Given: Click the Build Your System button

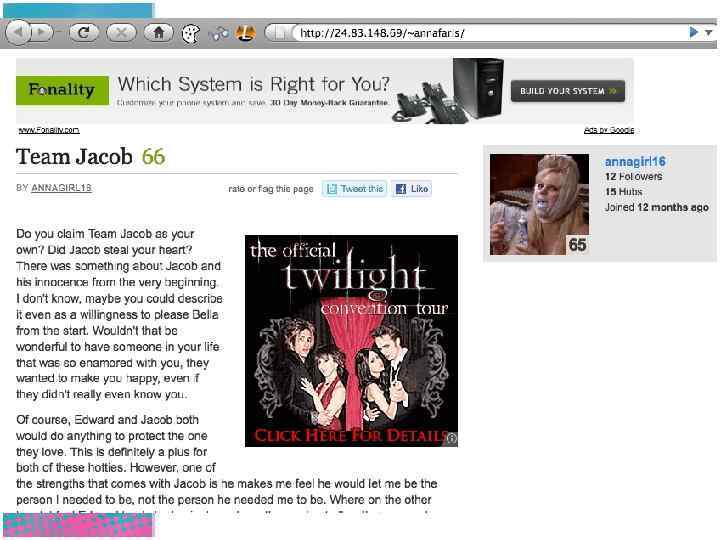Looking at the screenshot, I should 568,91.
